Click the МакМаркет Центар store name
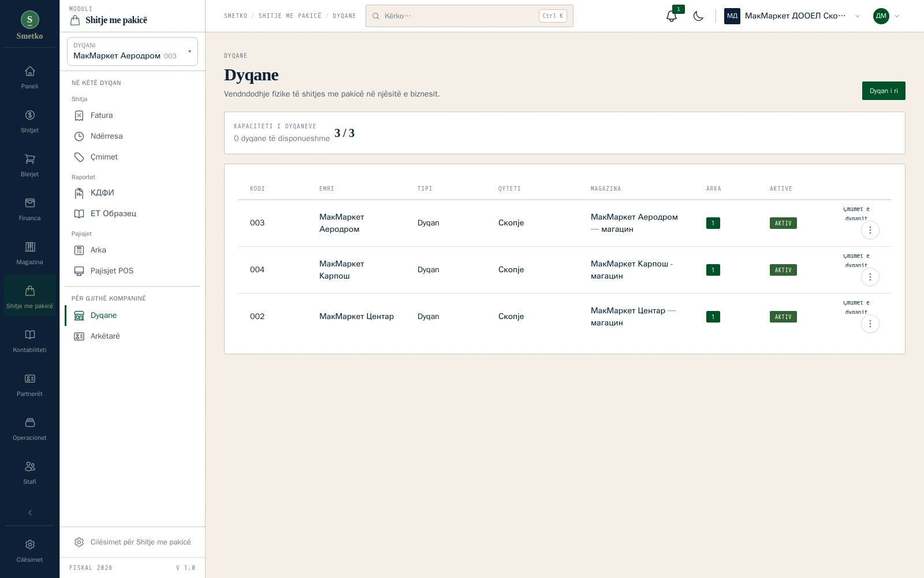The image size is (924, 578). [356, 317]
